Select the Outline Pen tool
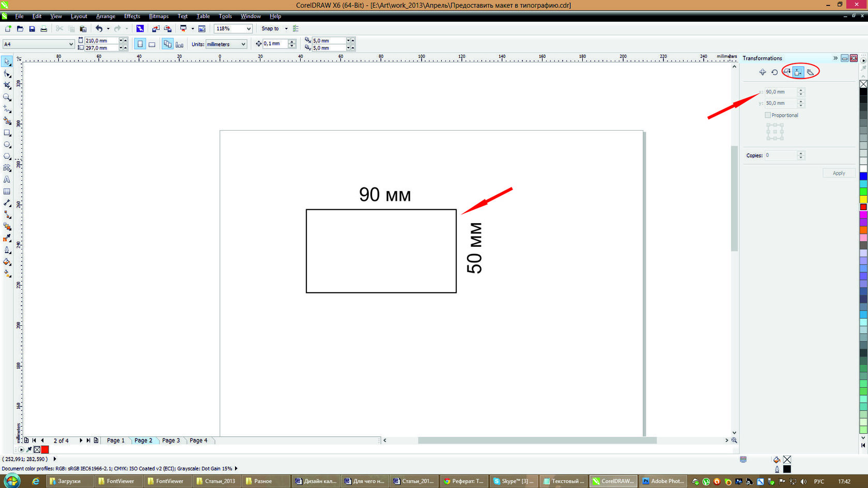 tap(7, 250)
